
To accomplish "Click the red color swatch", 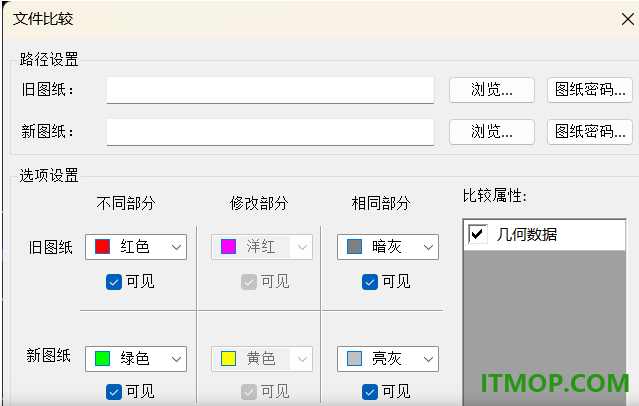I will point(102,247).
